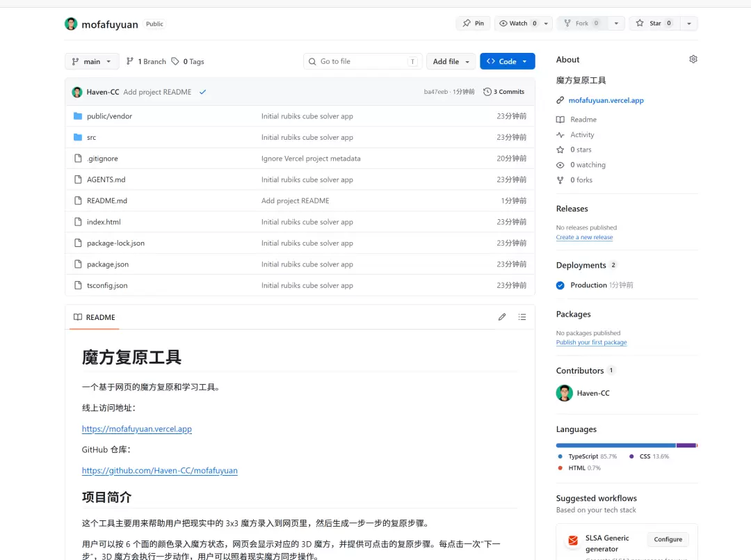This screenshot has width=751, height=560.
Task: Open the Contributors section heading
Action: [x=579, y=370]
